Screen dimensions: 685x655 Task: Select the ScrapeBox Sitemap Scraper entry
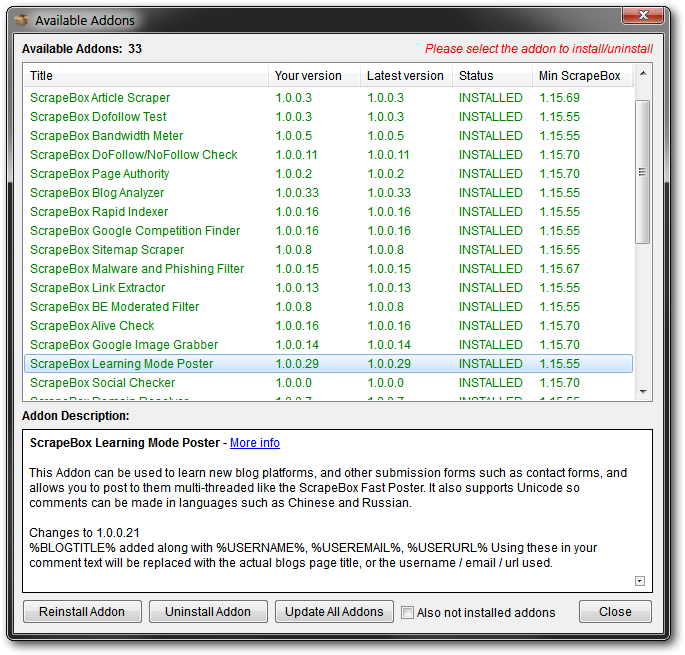tap(107, 250)
